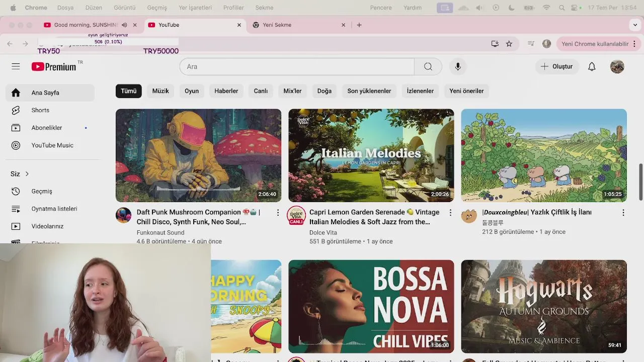This screenshot has width=644, height=362.
Task: Open Chrome profile avatar in toolbar
Action: (x=547, y=44)
